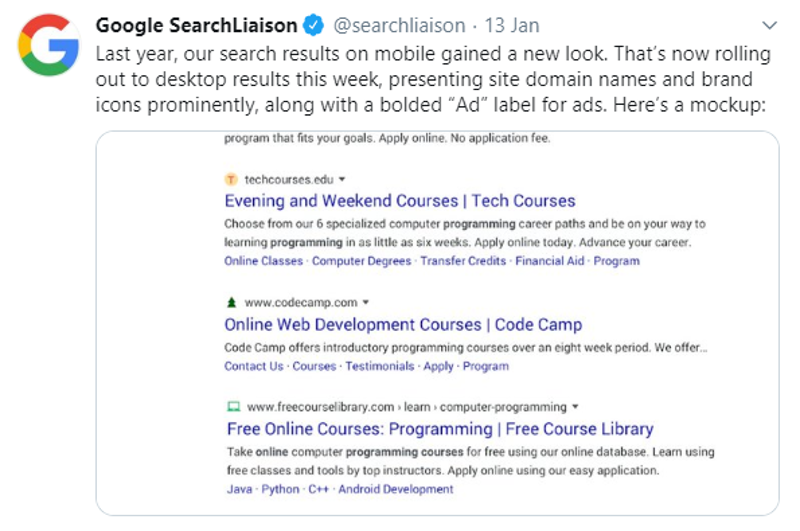Open the Google SearchLiaison display name
Screen dimensions: 800x531
pos(196,26)
